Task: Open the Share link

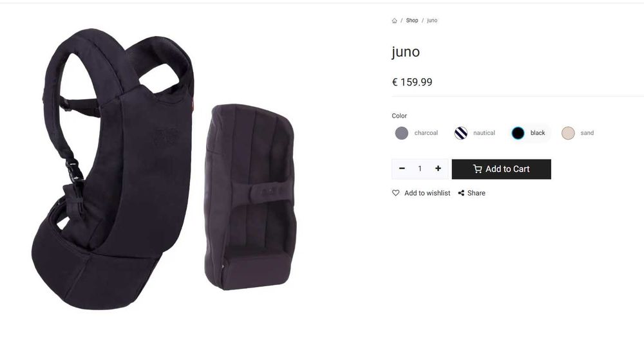Action: point(477,193)
